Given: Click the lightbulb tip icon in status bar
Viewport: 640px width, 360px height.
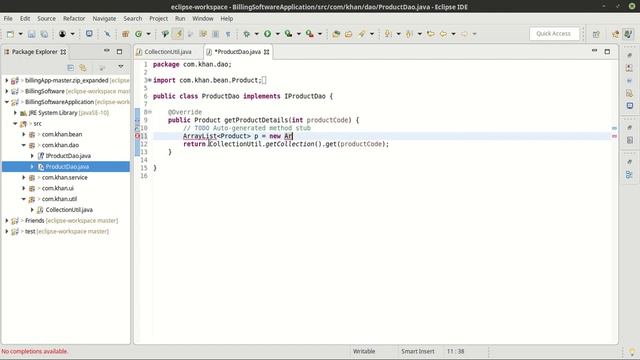Looking at the screenshot, I should [x=632, y=352].
